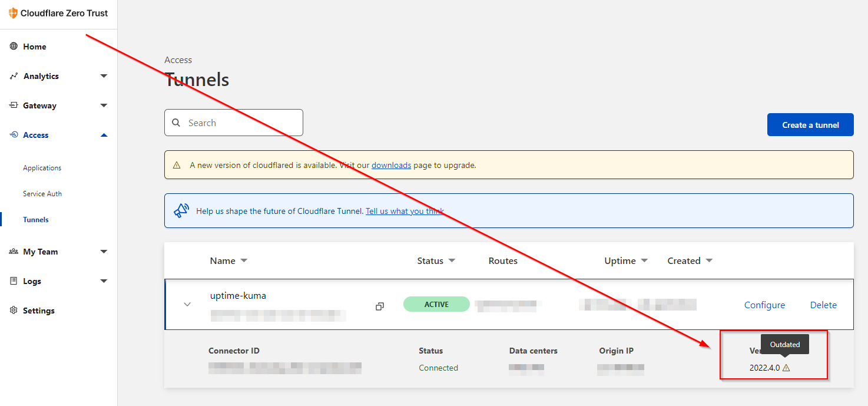This screenshot has width=868, height=406.
Task: Select Tunnels in the sidebar
Action: tap(36, 220)
